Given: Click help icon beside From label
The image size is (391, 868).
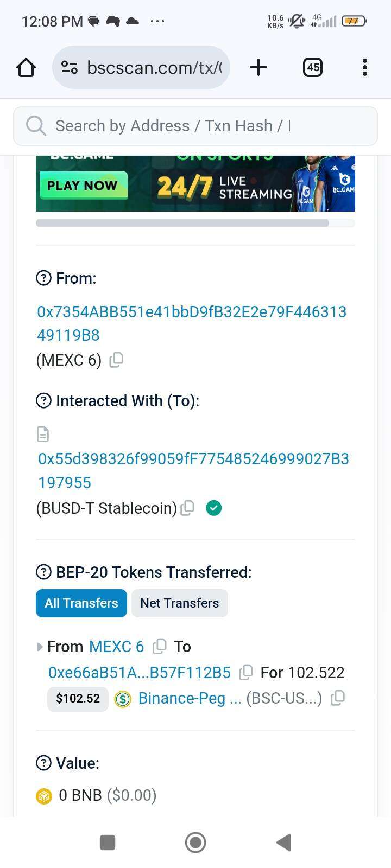Looking at the screenshot, I should coord(43,278).
